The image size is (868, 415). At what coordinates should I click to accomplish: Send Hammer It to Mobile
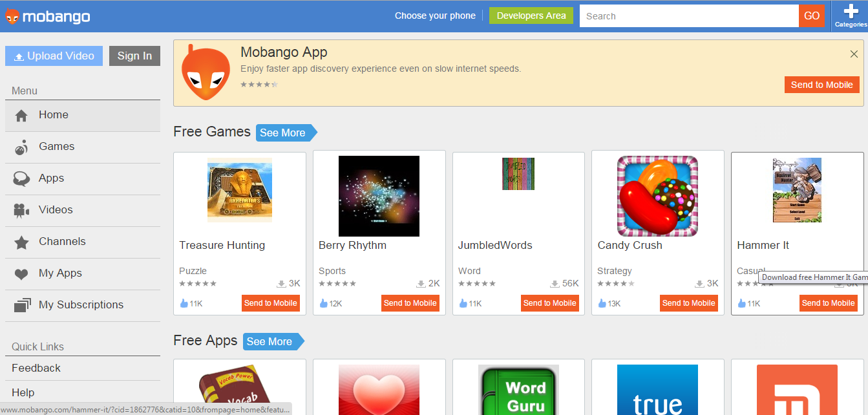click(829, 303)
